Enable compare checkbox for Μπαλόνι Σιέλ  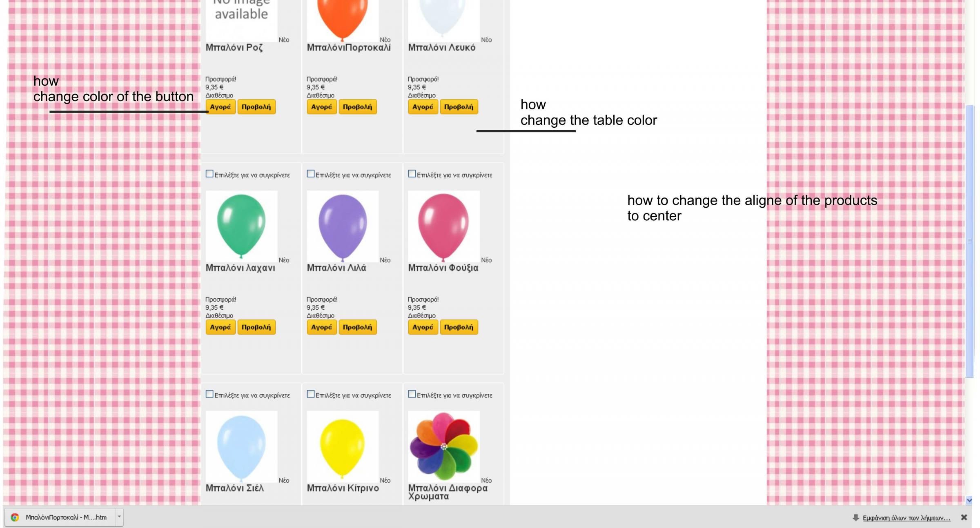click(209, 394)
